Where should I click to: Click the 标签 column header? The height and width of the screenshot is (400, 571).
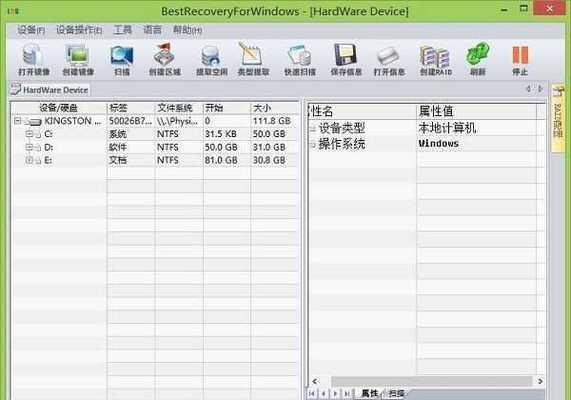point(131,108)
